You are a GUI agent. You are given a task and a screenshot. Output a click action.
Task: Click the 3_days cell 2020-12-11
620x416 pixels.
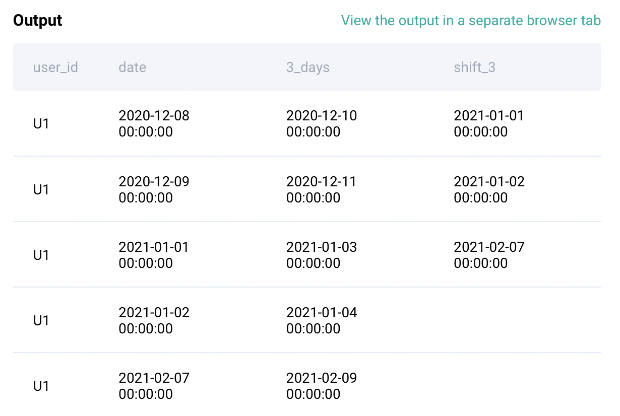click(321, 189)
